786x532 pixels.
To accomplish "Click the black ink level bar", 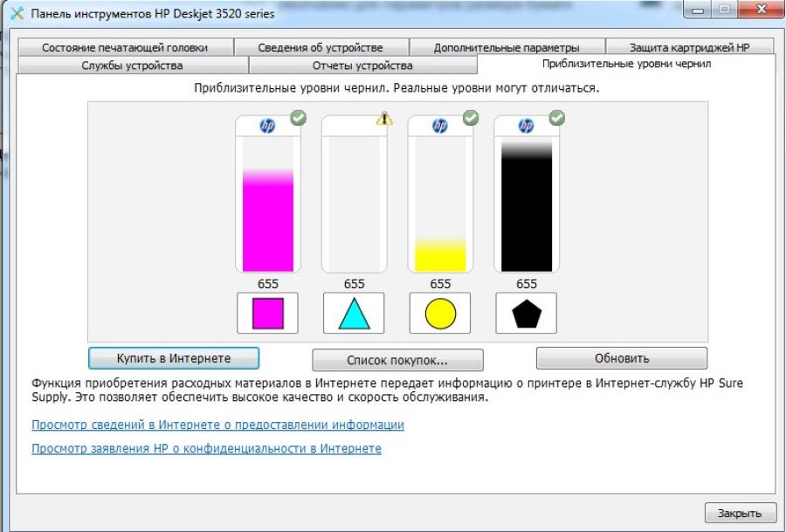I will [527, 204].
